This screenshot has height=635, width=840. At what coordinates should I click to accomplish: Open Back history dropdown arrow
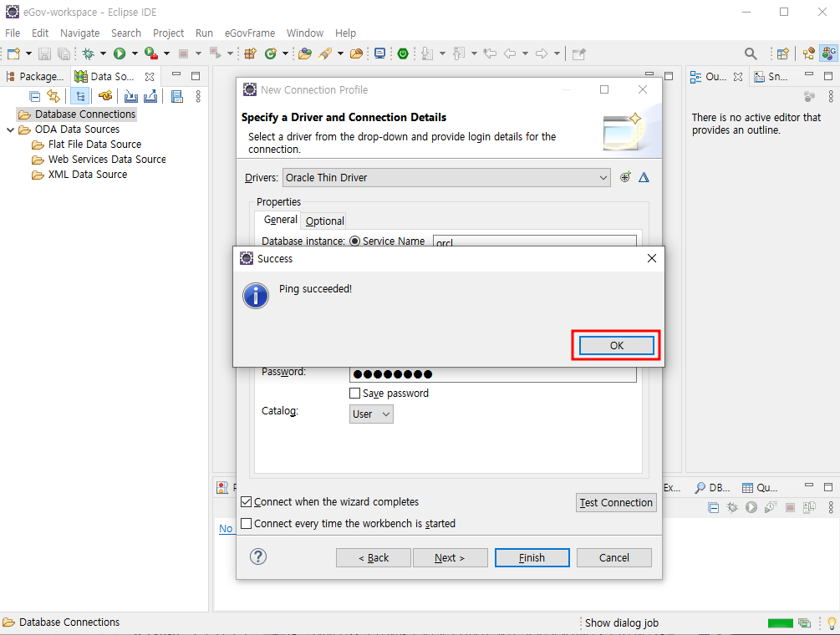(525, 53)
